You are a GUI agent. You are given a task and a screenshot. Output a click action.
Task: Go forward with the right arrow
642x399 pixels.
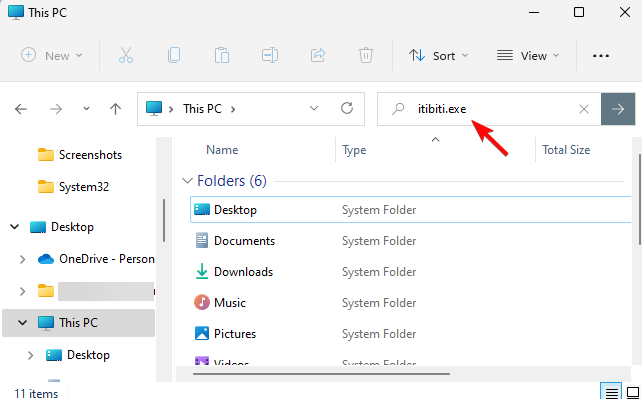pyautogui.click(x=56, y=109)
